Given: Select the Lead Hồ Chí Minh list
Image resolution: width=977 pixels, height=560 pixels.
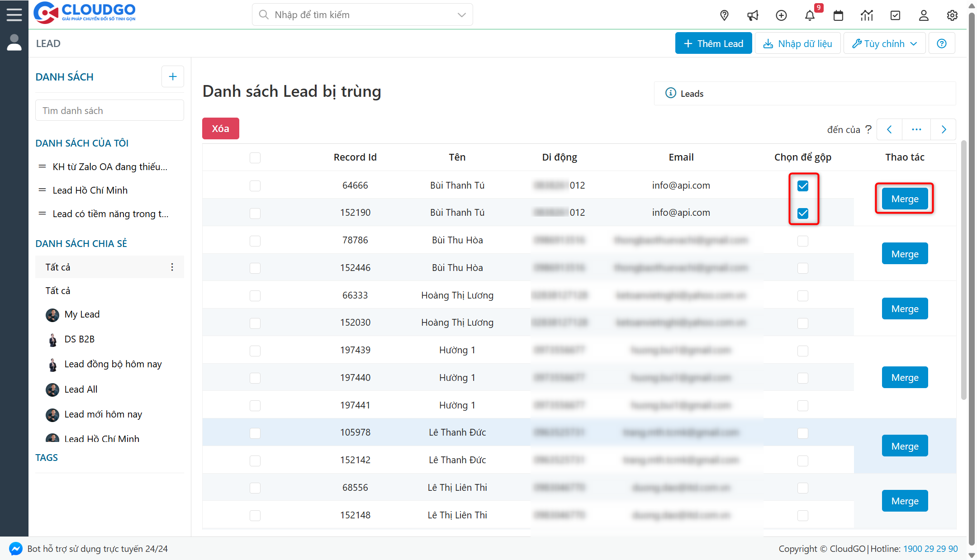Looking at the screenshot, I should click(90, 190).
